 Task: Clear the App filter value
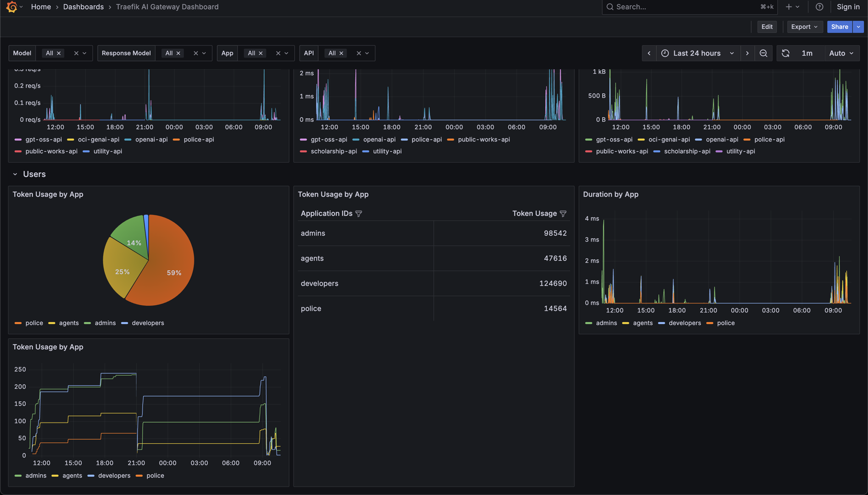(278, 53)
